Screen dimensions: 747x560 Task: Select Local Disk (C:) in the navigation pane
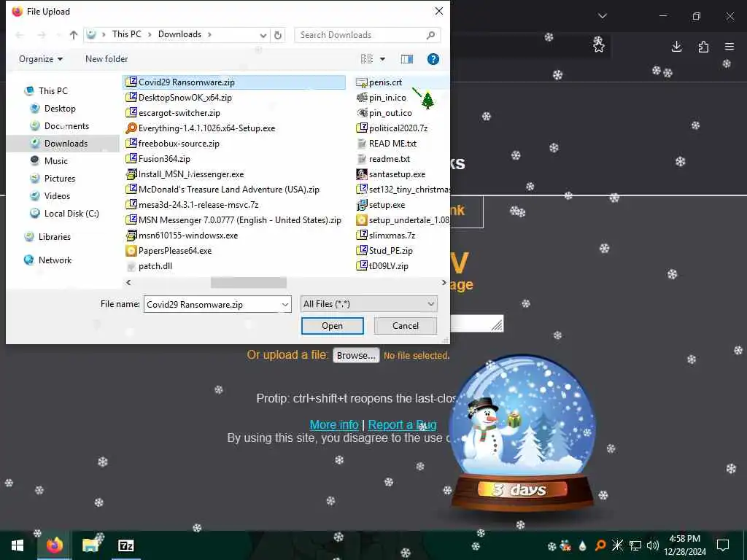pos(71,214)
